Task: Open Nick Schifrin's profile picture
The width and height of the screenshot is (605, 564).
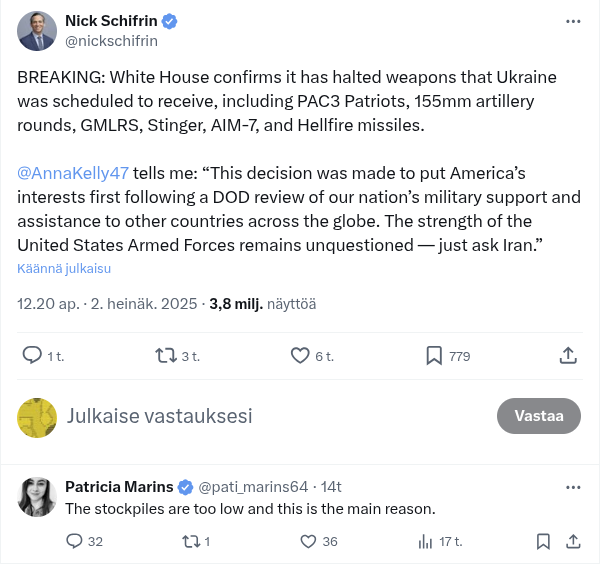Action: (x=37, y=31)
